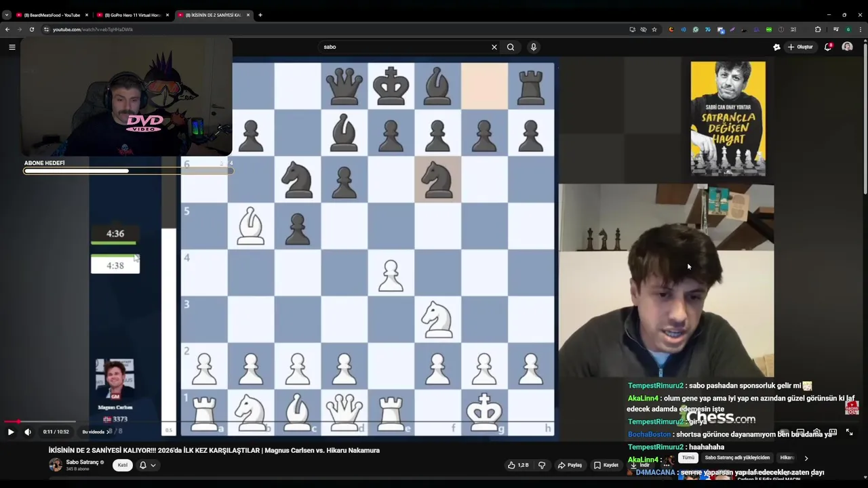Screen dimensions: 868x488
Task: Open the Sabo Satranç channel avatar
Action: (x=56, y=465)
